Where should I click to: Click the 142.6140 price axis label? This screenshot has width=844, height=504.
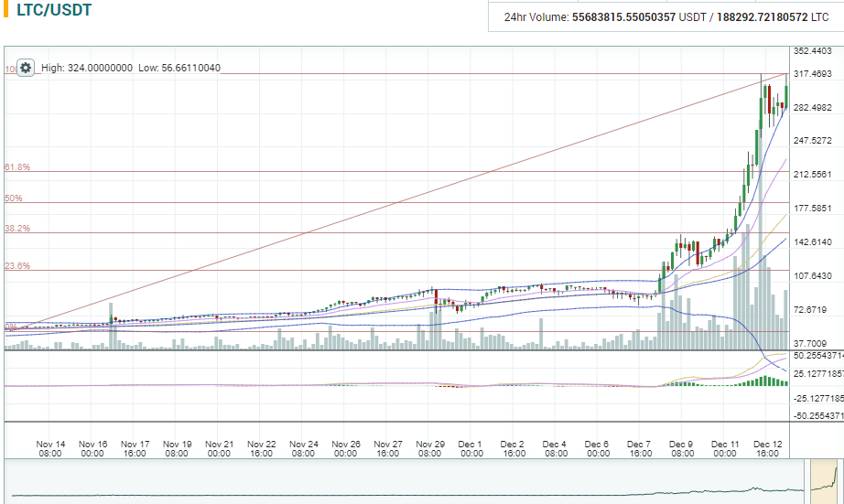click(812, 242)
